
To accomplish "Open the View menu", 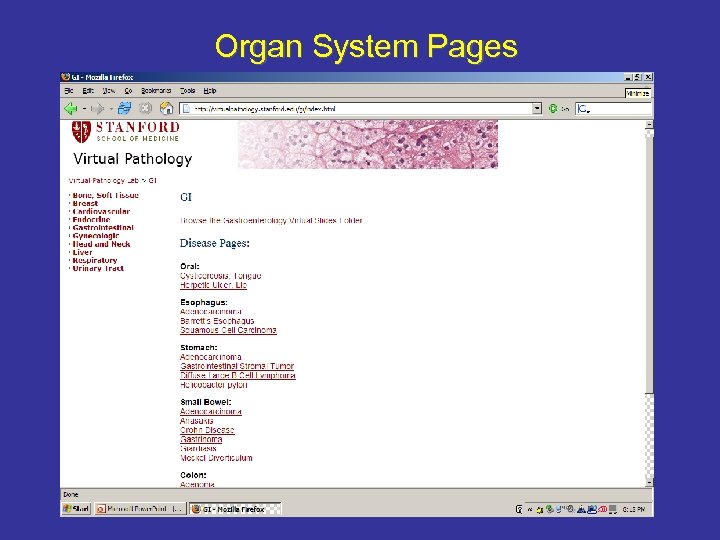I will (108, 91).
